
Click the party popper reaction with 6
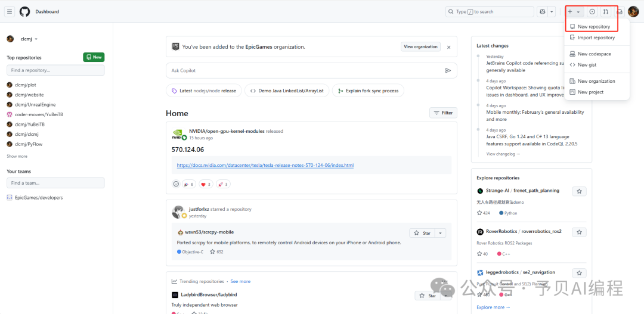point(189,184)
